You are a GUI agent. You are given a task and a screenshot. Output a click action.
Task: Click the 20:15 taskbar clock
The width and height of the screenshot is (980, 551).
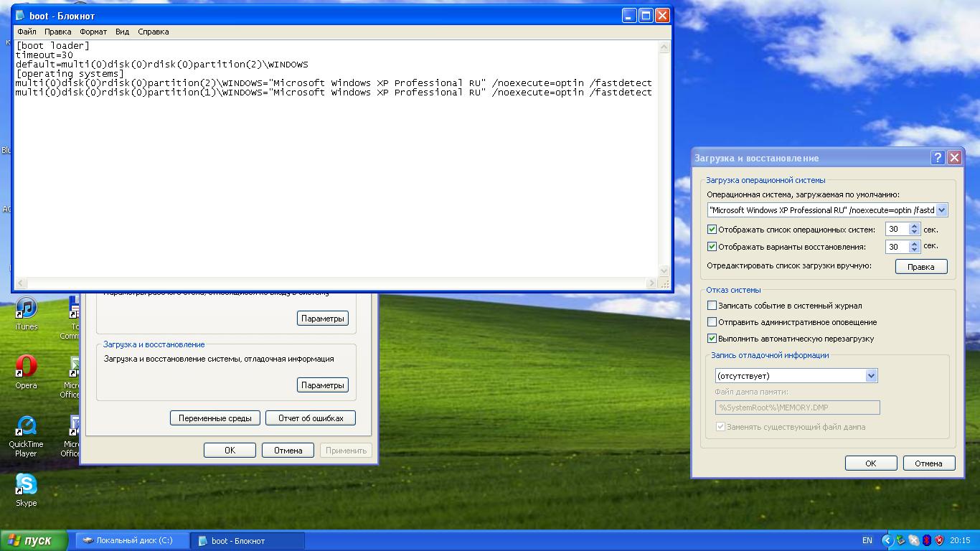tap(960, 540)
